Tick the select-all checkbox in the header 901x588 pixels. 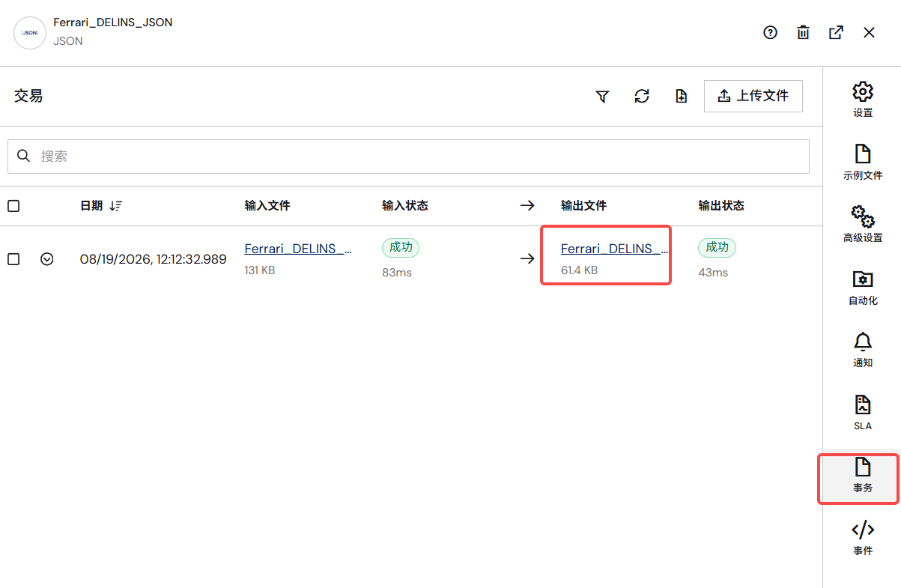pos(13,205)
